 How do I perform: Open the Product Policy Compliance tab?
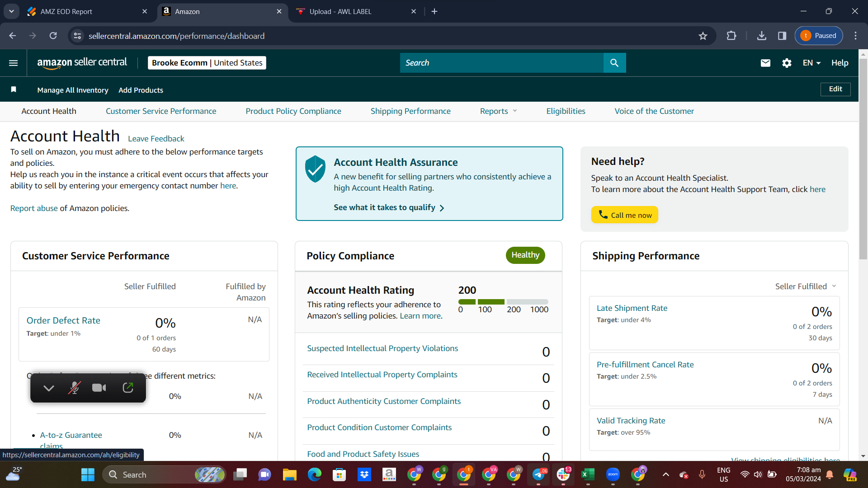(293, 111)
